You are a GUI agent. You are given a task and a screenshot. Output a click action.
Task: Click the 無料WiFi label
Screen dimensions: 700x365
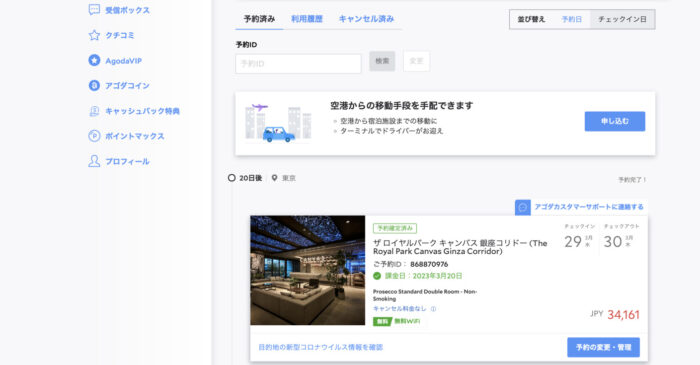407,321
